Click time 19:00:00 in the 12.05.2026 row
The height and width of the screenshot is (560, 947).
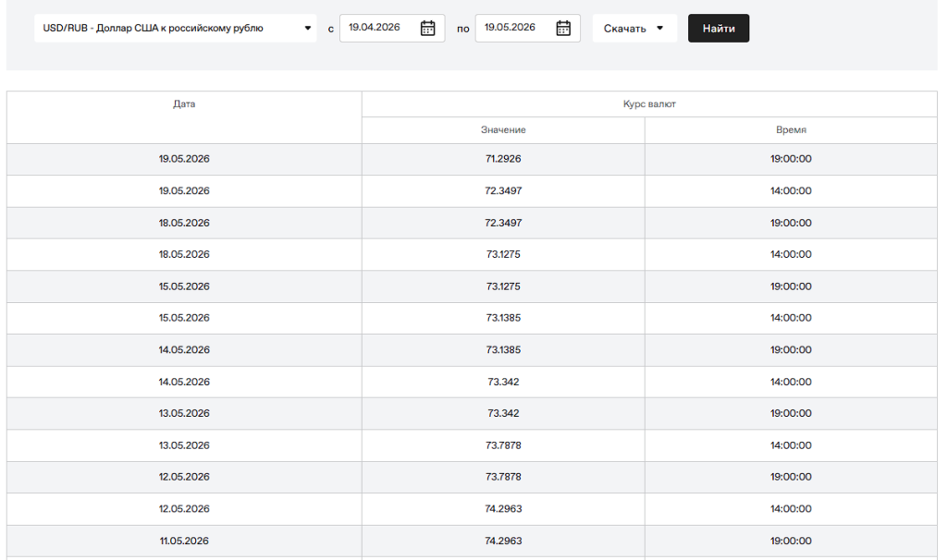pos(791,476)
